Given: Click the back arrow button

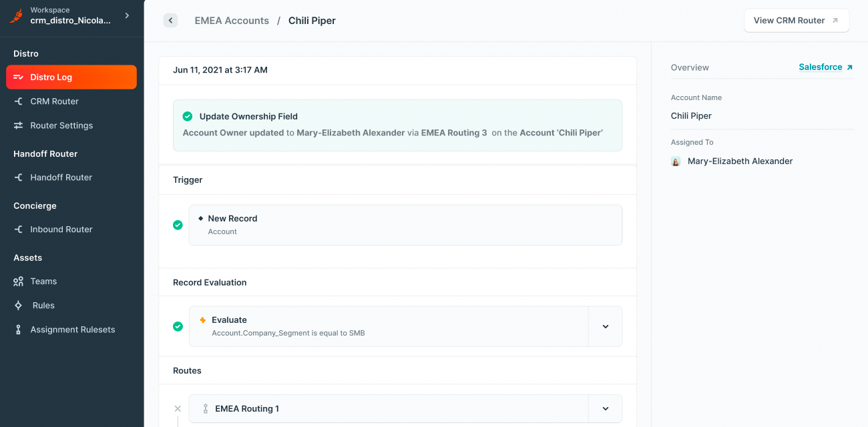Looking at the screenshot, I should (171, 21).
